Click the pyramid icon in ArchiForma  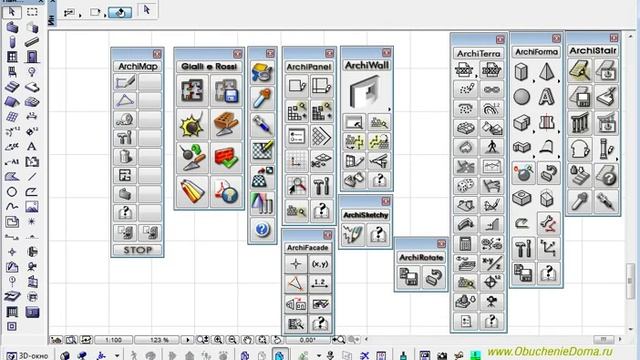(x=547, y=72)
